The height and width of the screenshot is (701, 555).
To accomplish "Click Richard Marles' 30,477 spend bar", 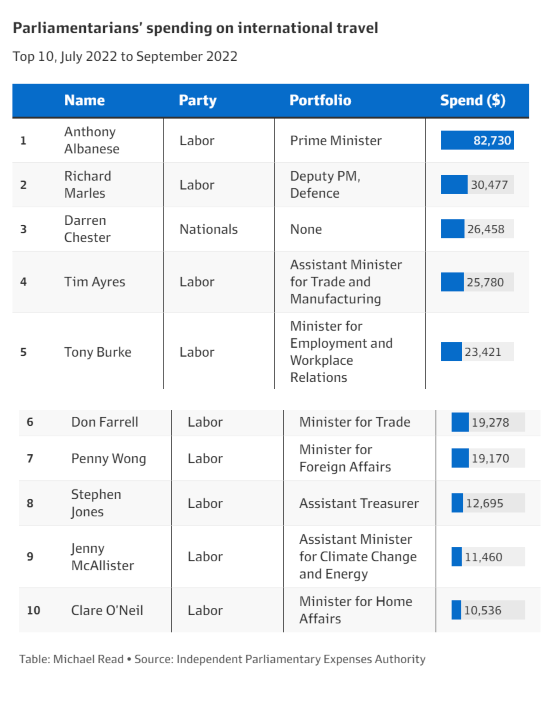I will (x=477, y=185).
